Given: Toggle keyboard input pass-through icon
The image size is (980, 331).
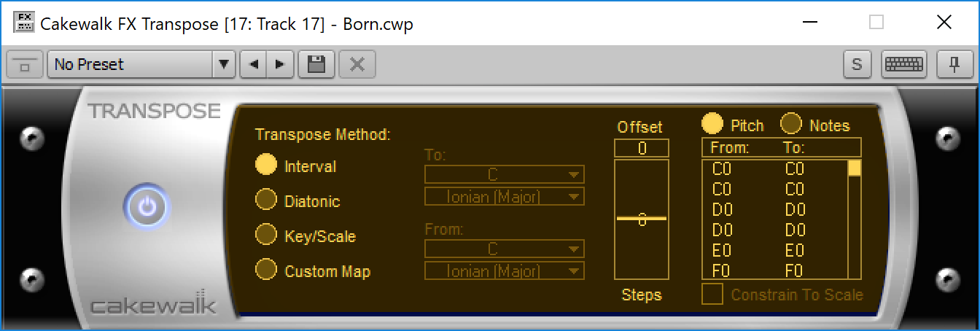Looking at the screenshot, I should (903, 64).
